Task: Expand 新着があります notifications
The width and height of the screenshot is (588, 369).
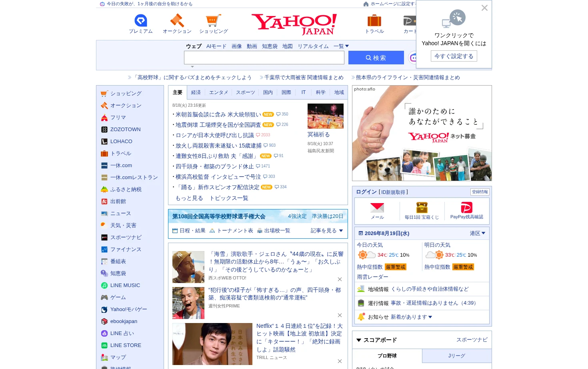Action: tap(412, 317)
